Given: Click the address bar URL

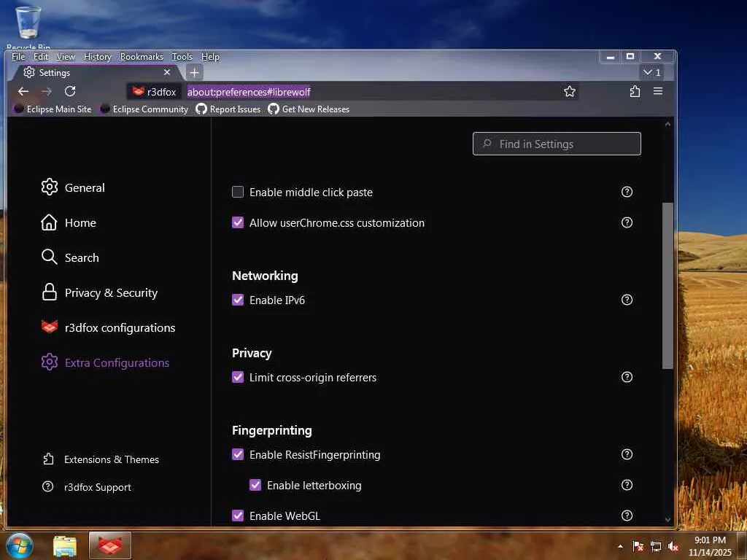Looking at the screenshot, I should [248, 91].
